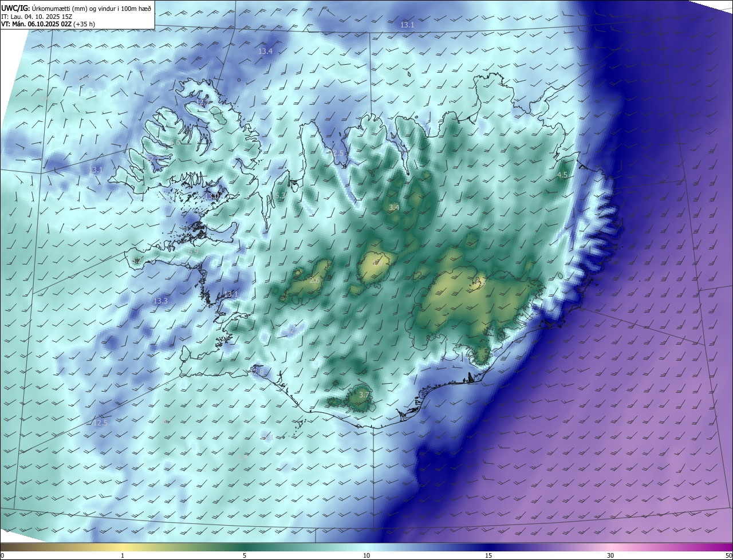Click the 13.4 value label on map

point(265,51)
